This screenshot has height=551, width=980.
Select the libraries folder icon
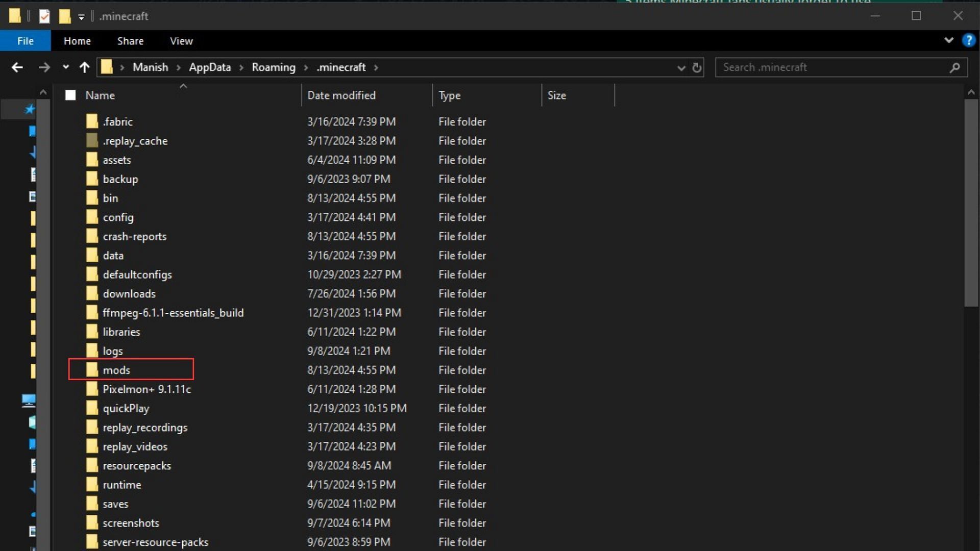point(92,332)
